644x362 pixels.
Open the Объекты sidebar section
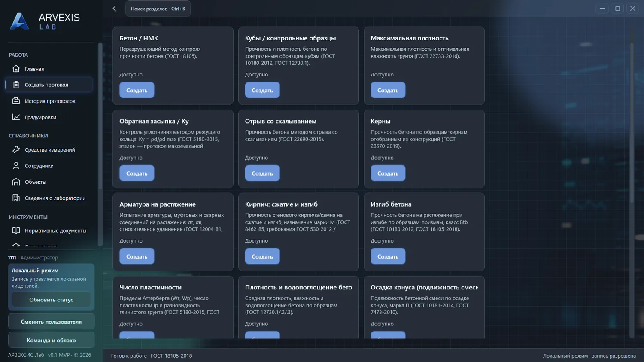tap(49, 182)
